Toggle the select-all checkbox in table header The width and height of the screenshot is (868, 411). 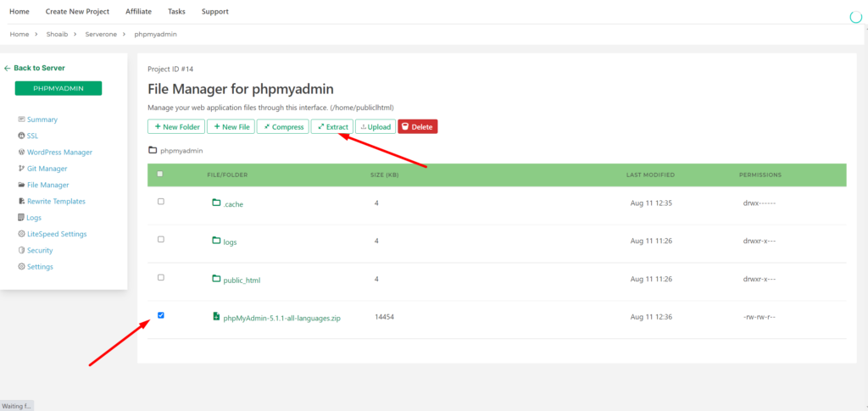pos(160,174)
